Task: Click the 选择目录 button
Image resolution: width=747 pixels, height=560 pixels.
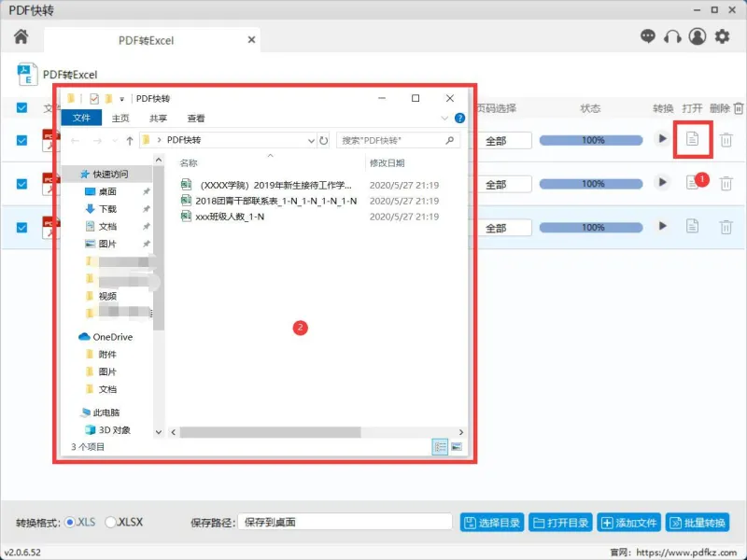Action: (492, 523)
